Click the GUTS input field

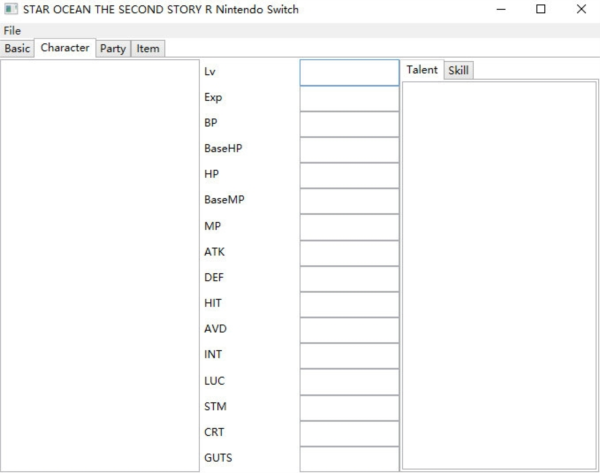(349, 459)
